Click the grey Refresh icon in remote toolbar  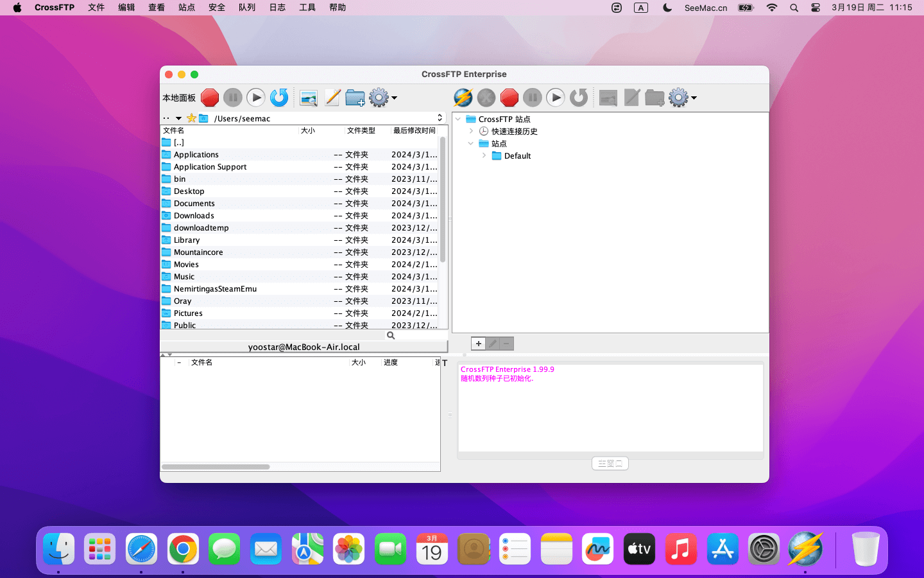pos(579,98)
